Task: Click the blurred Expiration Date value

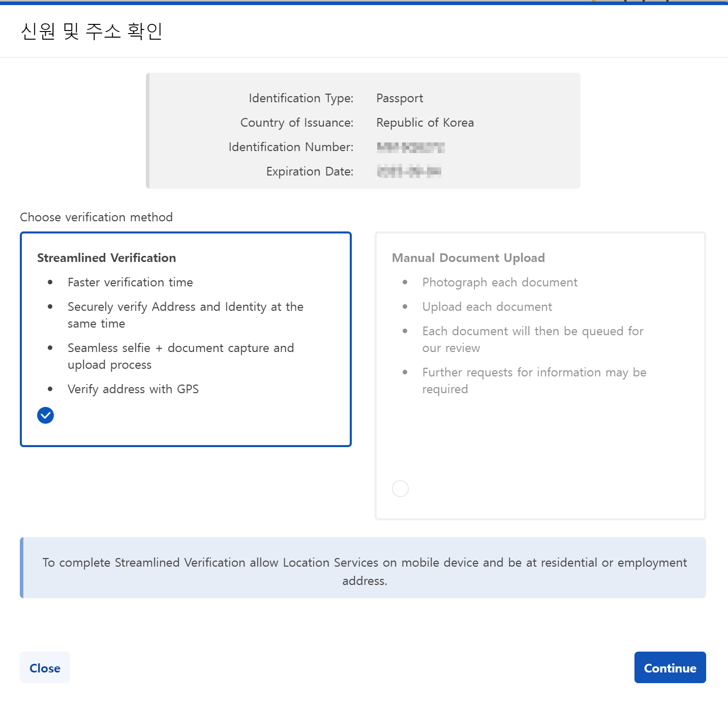Action: click(409, 171)
